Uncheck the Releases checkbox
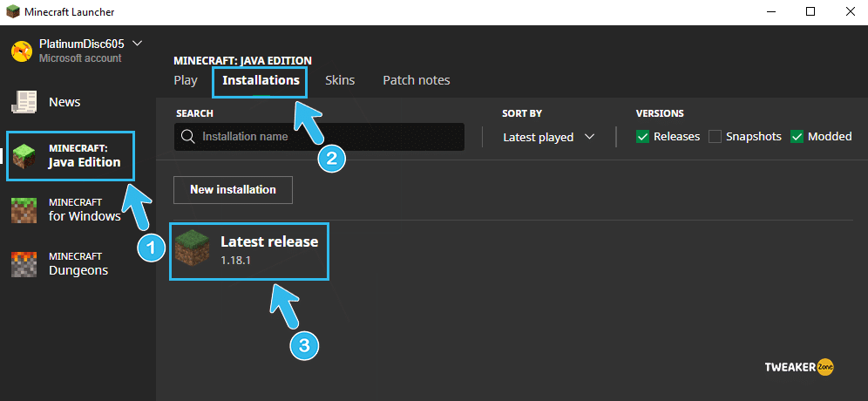This screenshot has height=401, width=868. coord(642,136)
